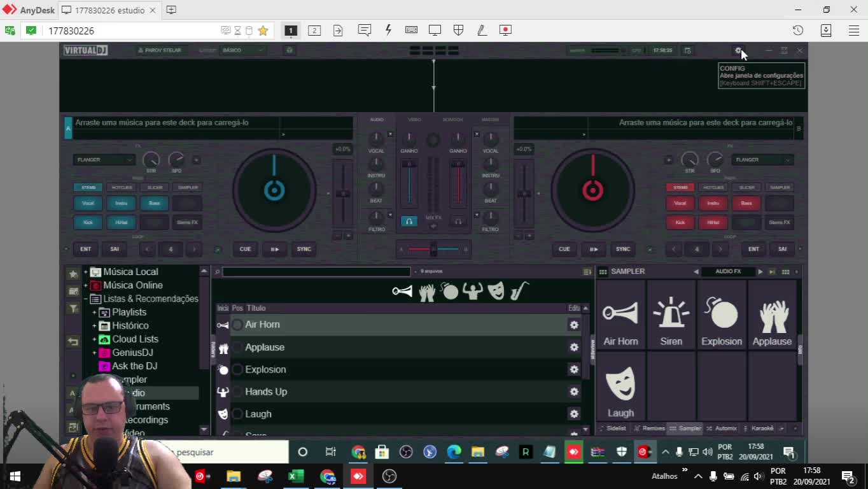Open File Explorer from the Windows taskbar
Screen dimensions: 868x489
tap(234, 476)
